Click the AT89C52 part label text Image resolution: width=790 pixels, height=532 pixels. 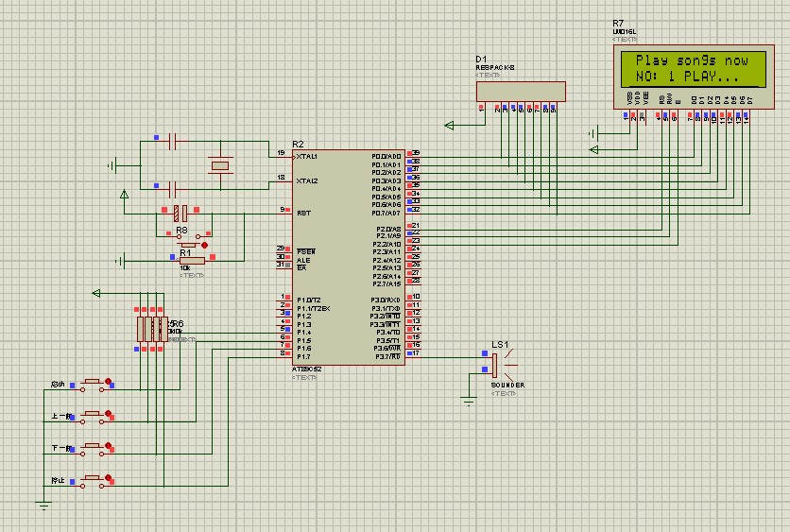tap(308, 369)
